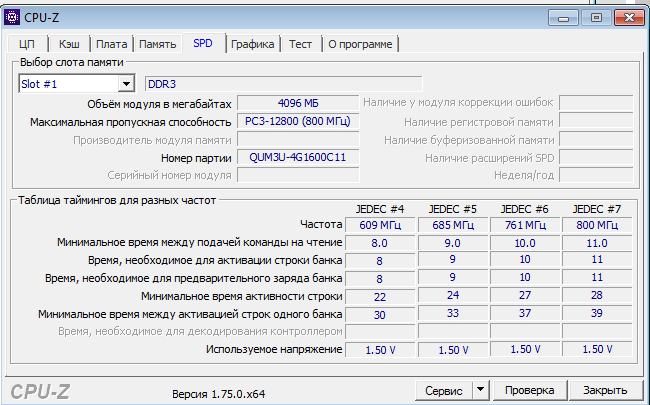Click the Проверка button

pyautogui.click(x=529, y=389)
